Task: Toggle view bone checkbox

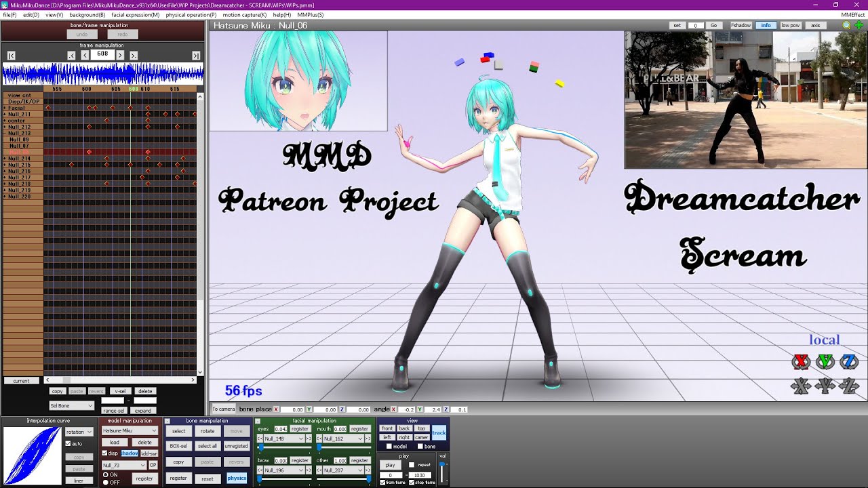Action: coord(420,446)
